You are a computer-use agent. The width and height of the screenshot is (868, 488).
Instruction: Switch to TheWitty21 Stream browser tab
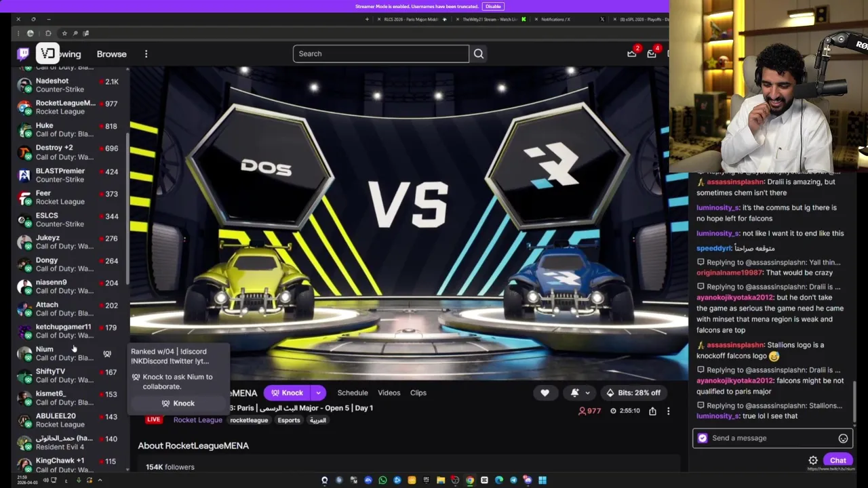tap(490, 19)
